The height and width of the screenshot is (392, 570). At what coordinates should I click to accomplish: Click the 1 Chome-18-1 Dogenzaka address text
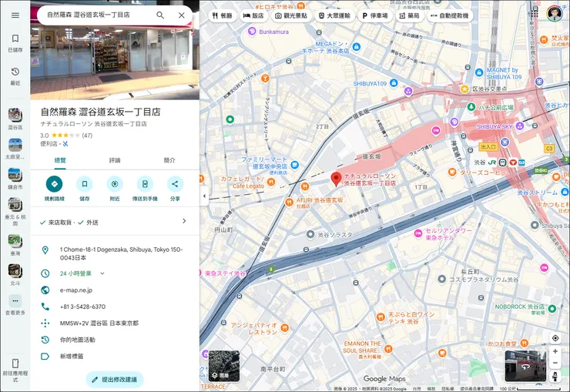pos(121,253)
